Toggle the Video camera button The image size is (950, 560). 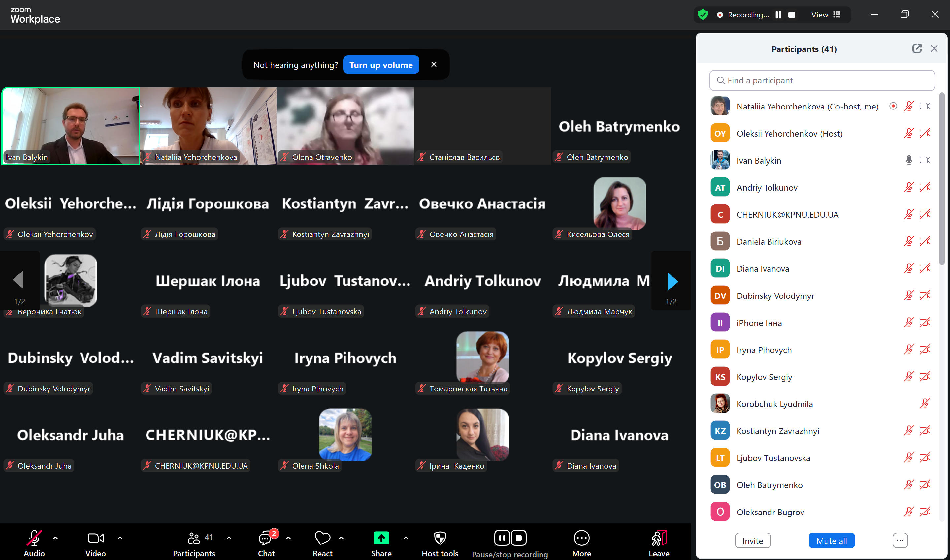click(95, 539)
